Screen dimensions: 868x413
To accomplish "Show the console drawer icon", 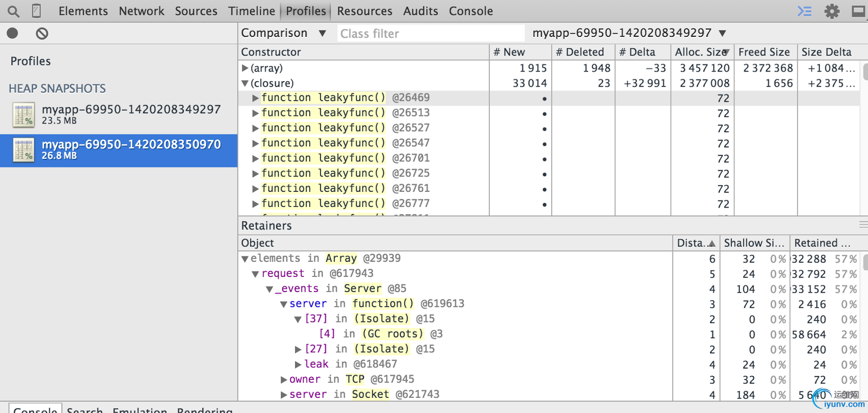I will click(x=805, y=11).
